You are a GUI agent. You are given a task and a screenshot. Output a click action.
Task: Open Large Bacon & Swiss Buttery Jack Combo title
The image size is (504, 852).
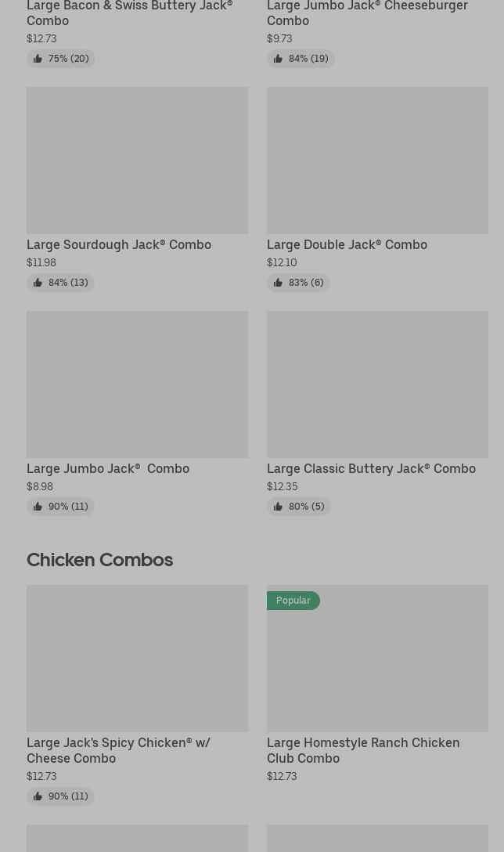click(x=130, y=13)
